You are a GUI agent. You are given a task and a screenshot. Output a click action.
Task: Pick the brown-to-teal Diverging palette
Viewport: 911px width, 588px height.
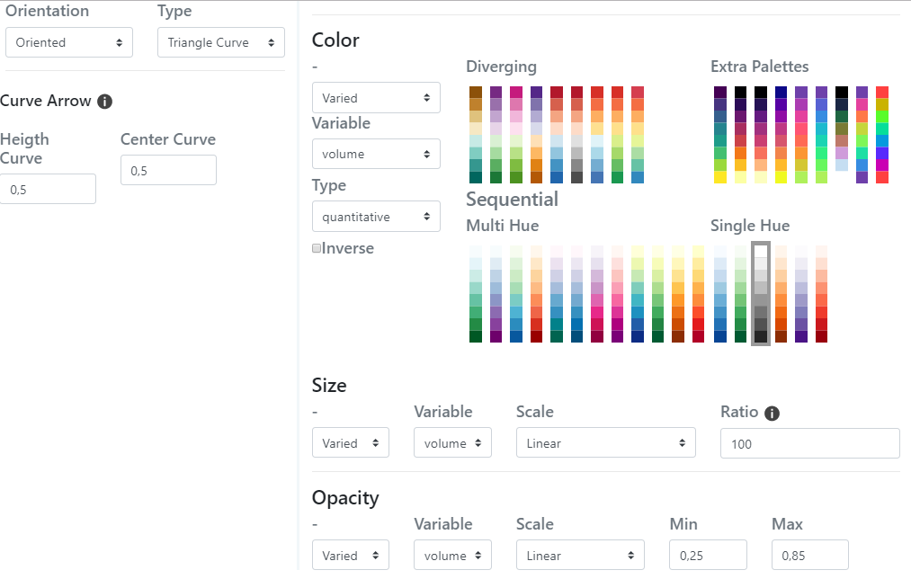[476, 135]
